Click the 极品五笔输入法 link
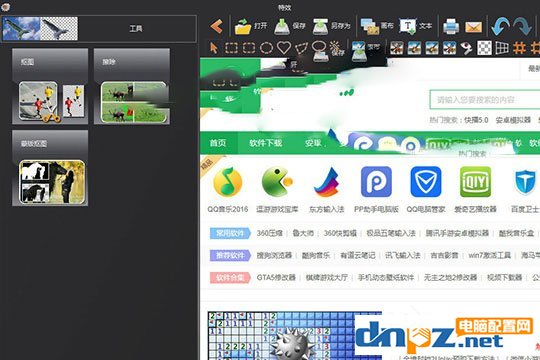The image size is (540, 360). click(x=391, y=233)
